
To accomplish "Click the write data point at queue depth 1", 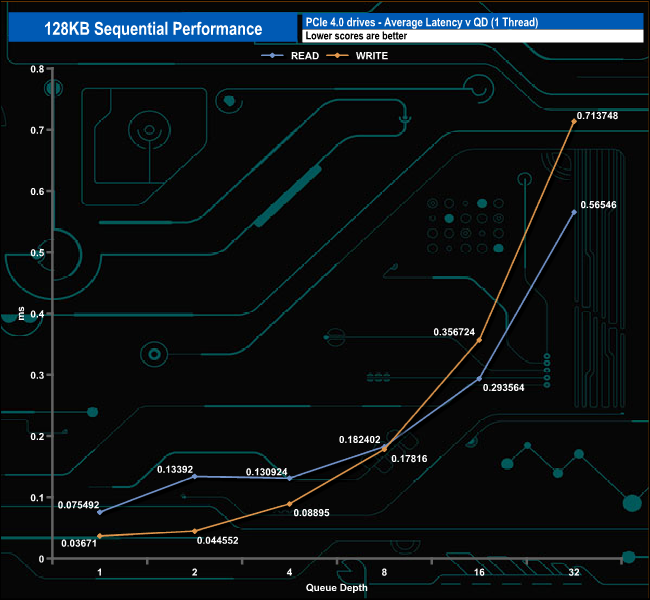I will click(x=100, y=536).
